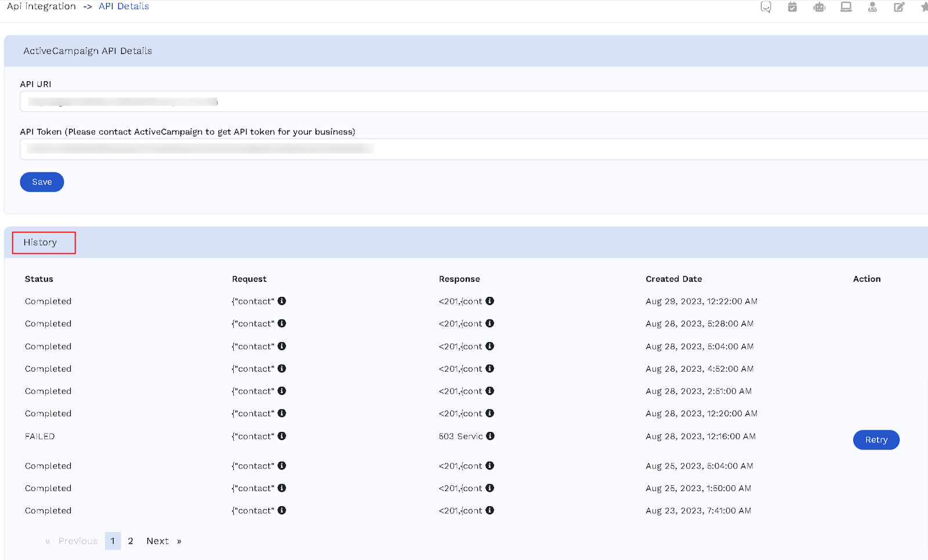
Task: Go to page 2 of history
Action: pos(130,541)
